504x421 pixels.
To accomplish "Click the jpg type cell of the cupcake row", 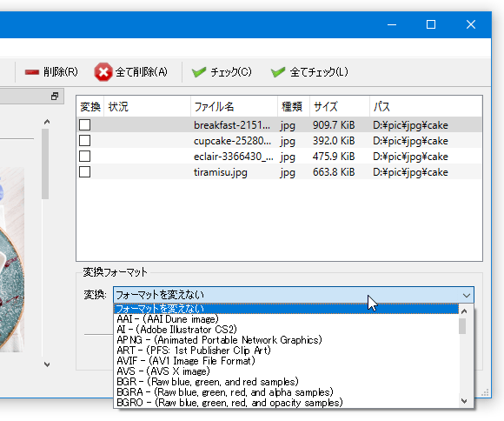I will [288, 141].
